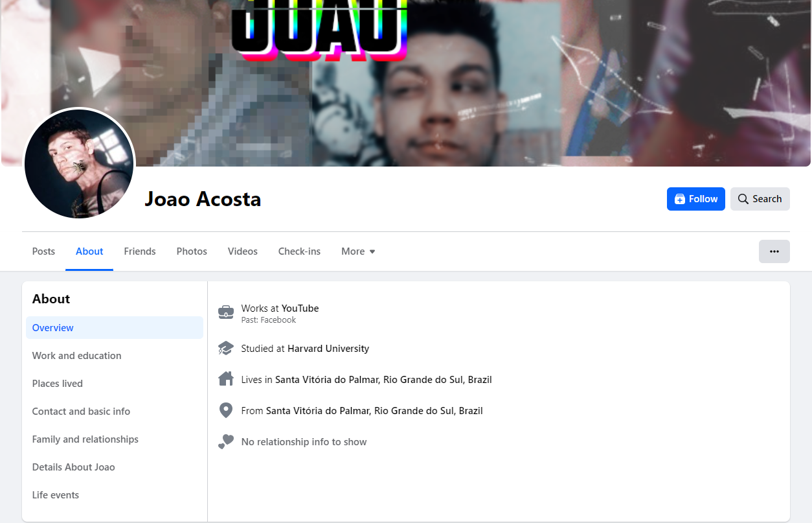This screenshot has height=523, width=812.
Task: Click the graduation cap education icon
Action: click(226, 349)
